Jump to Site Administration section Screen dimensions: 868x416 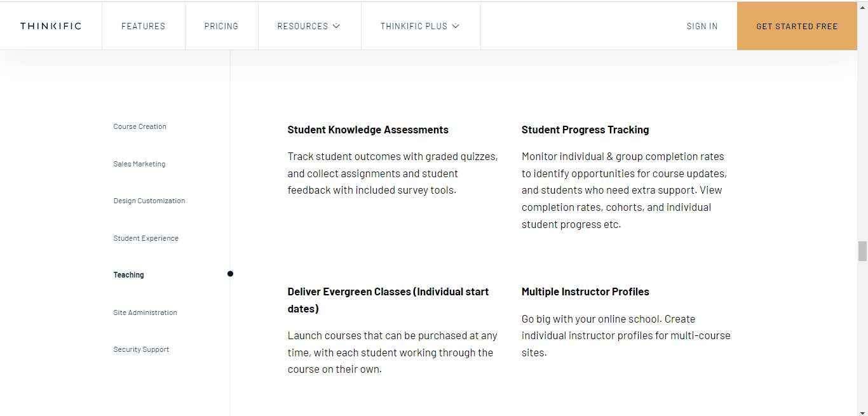point(146,312)
